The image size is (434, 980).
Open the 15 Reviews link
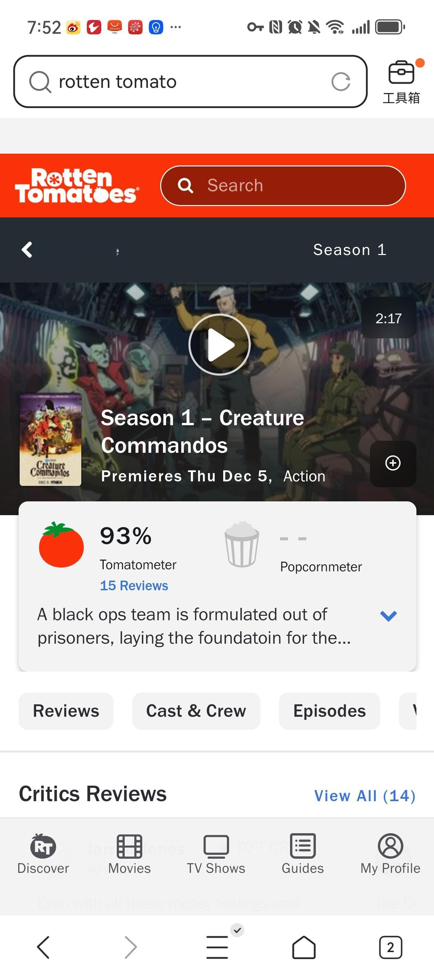(134, 585)
